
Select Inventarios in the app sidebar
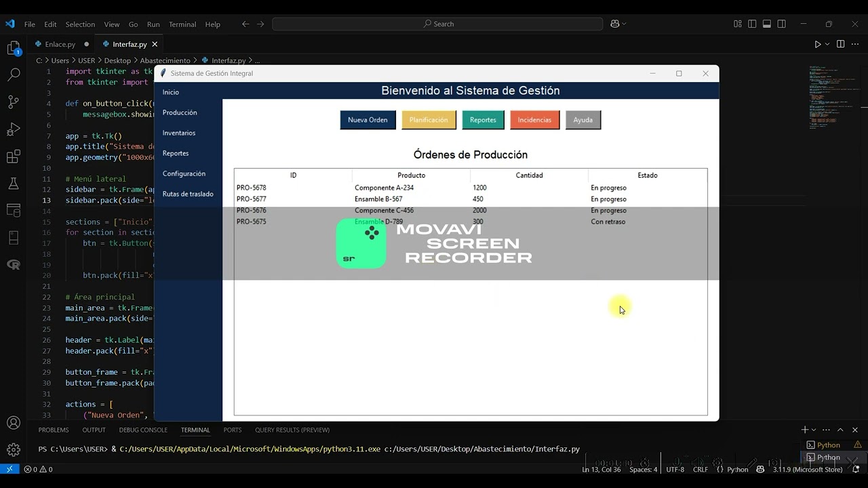pyautogui.click(x=189, y=133)
